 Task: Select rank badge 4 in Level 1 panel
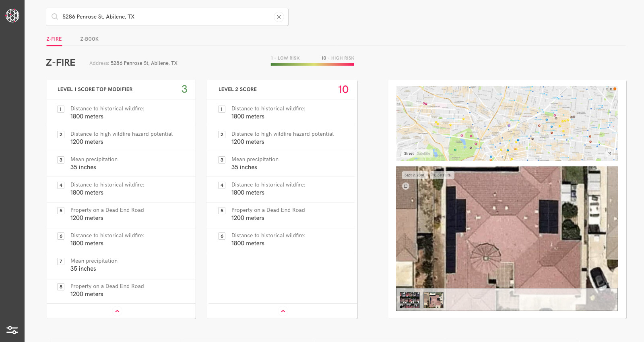pyautogui.click(x=61, y=185)
